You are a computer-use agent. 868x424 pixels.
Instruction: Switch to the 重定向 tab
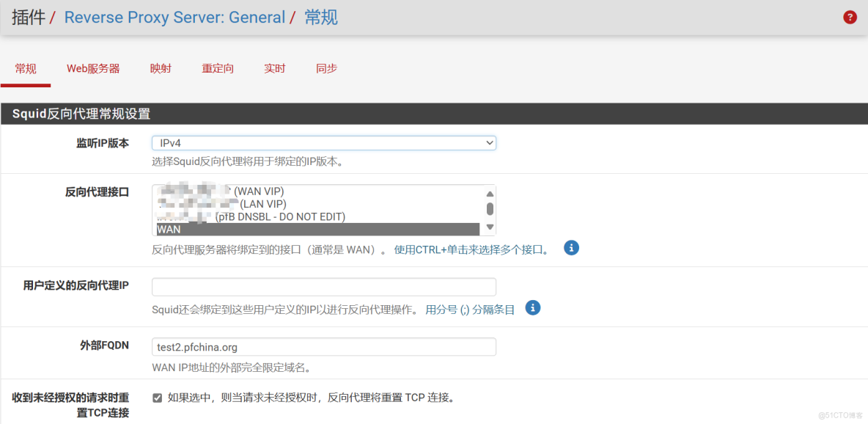pos(217,68)
